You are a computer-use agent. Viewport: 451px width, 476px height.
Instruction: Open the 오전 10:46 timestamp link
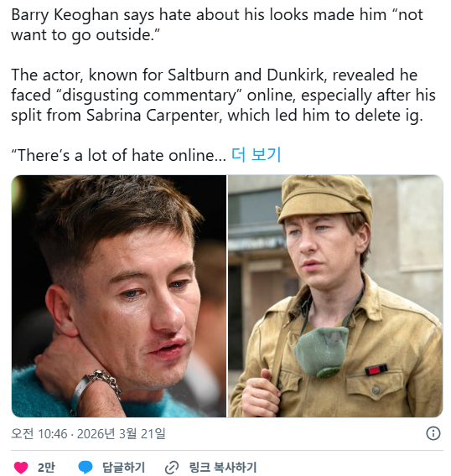coord(39,433)
